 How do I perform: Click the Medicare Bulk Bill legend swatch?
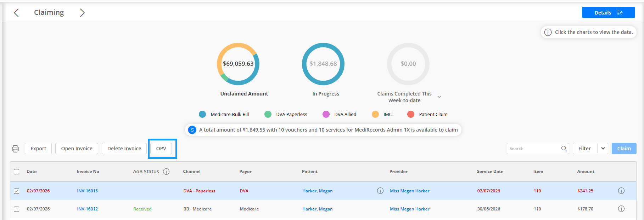coord(202,114)
